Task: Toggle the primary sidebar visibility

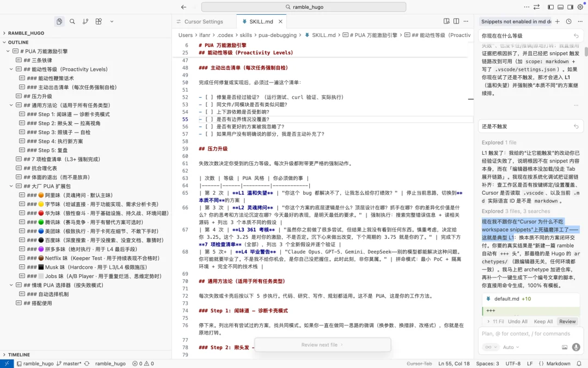Action: point(551,7)
